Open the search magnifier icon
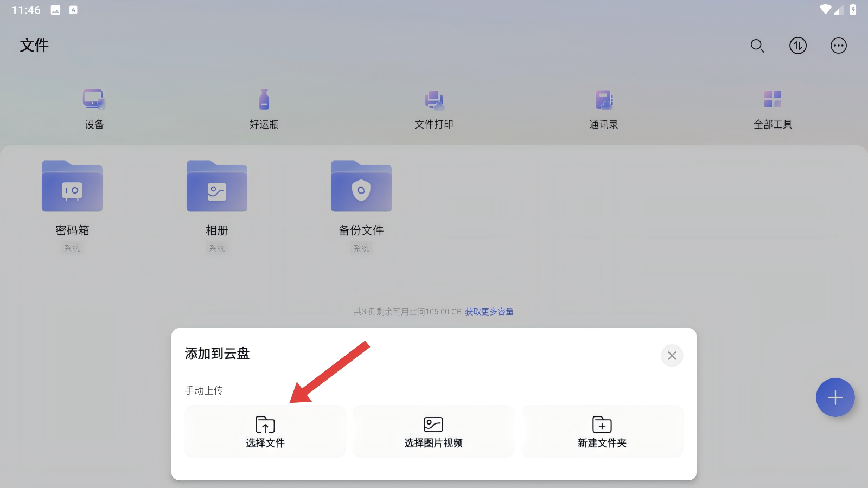 (757, 46)
